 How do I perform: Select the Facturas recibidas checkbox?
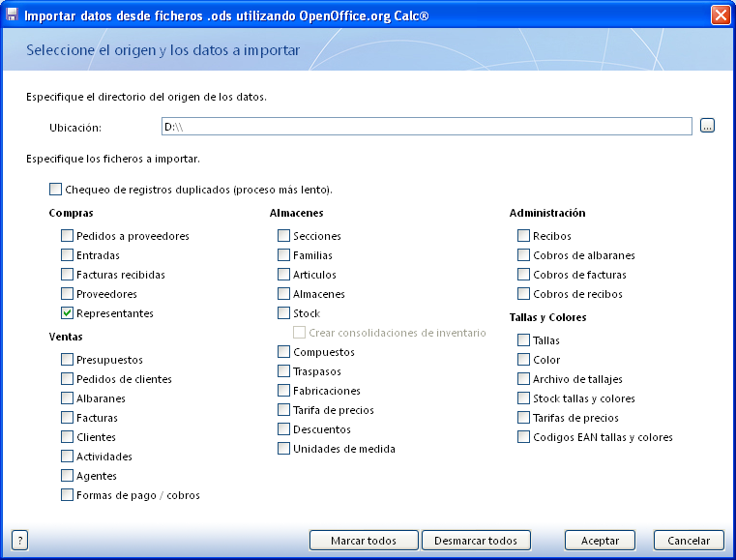coord(67,275)
